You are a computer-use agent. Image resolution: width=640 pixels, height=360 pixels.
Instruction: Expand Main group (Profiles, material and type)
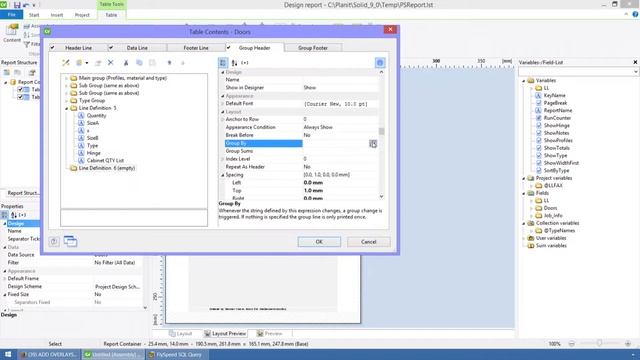(66, 78)
